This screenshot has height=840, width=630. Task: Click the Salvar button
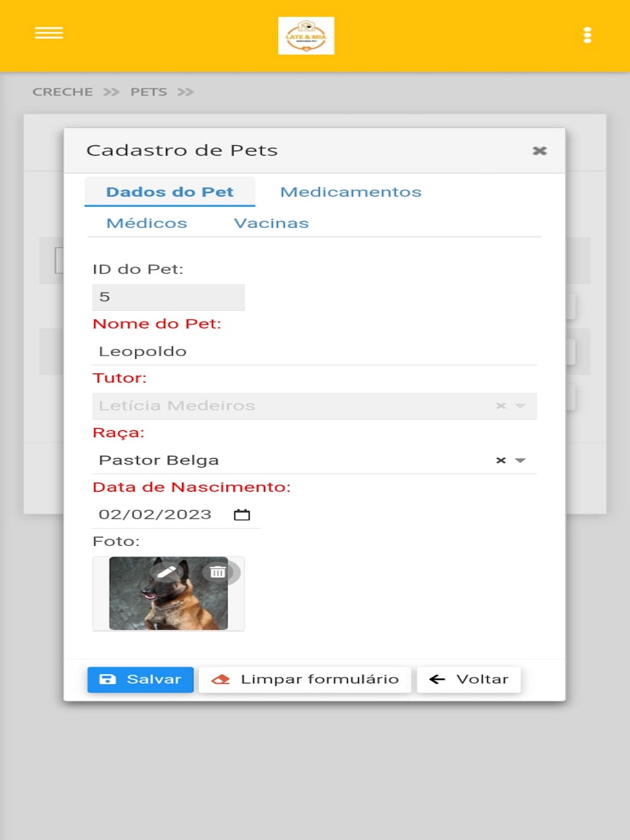(x=140, y=679)
